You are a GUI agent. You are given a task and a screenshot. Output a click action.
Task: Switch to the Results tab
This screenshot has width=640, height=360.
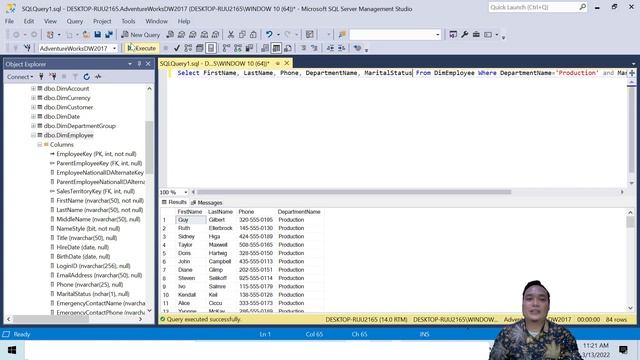click(x=174, y=202)
